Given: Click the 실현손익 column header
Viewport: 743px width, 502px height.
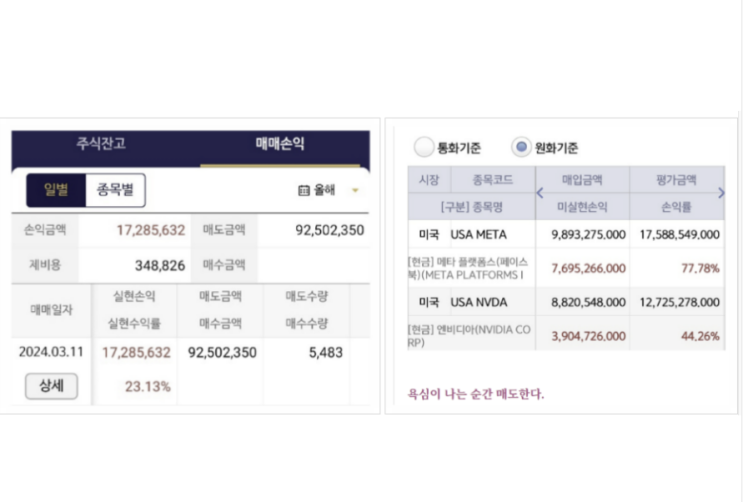Looking at the screenshot, I should (x=135, y=296).
